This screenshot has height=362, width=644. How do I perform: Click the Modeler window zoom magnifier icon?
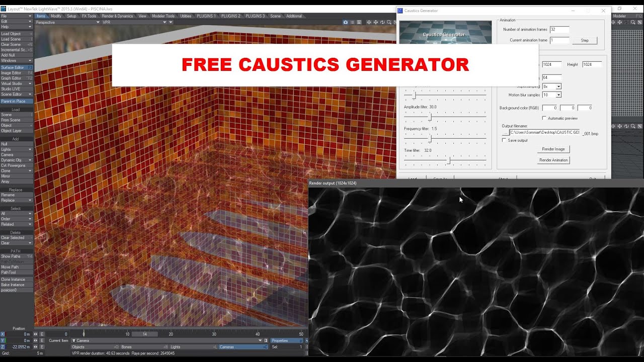click(x=633, y=22)
